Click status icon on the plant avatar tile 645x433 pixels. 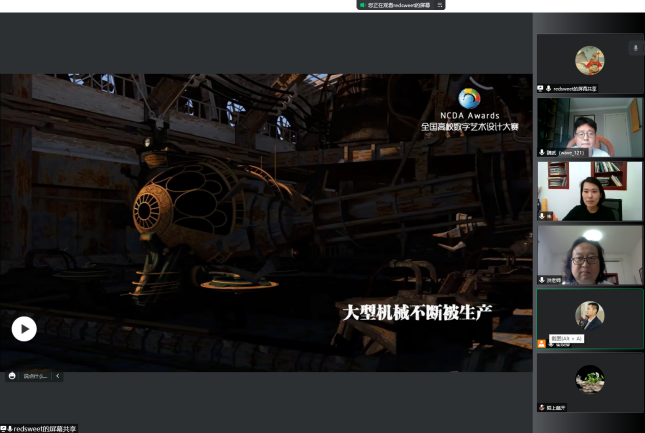coord(542,407)
